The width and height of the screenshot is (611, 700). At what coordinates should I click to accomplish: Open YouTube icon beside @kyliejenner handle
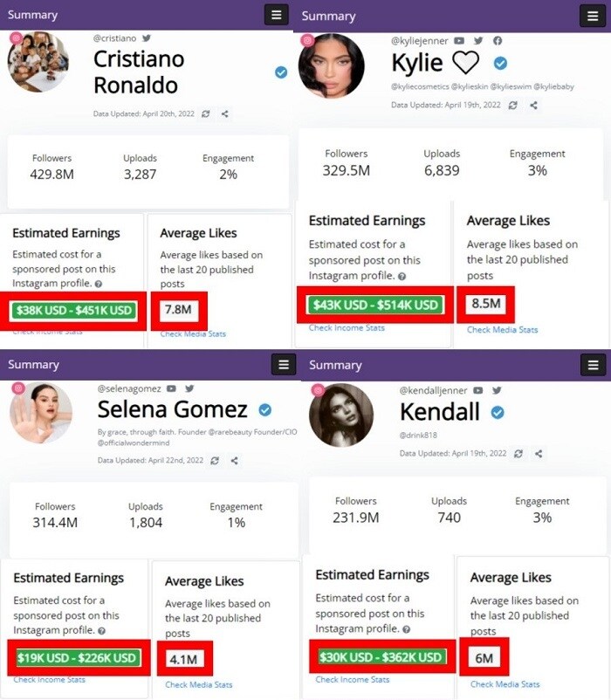[460, 41]
